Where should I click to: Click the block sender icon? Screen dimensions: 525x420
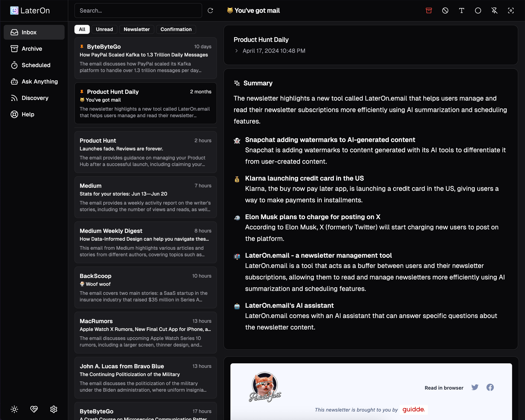(x=445, y=11)
